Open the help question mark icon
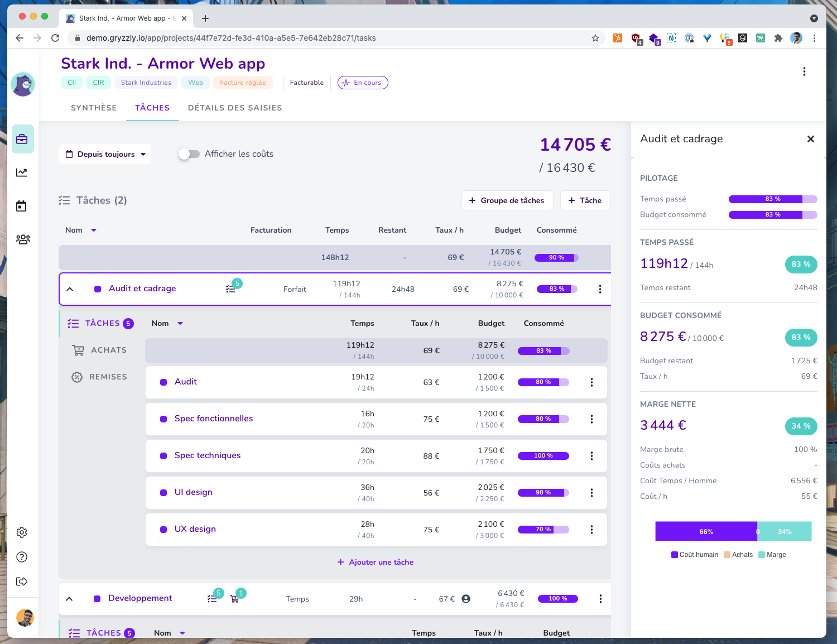The image size is (837, 644). tap(22, 557)
